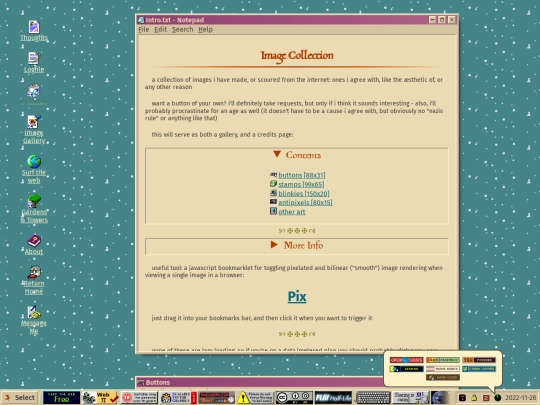The image size is (540, 405).
Task: Click the dark red badge left of the warning sign
Action: tap(217, 397)
